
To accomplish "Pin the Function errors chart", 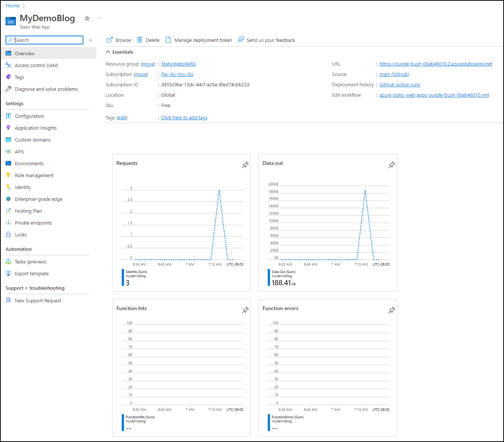I will pyautogui.click(x=392, y=310).
